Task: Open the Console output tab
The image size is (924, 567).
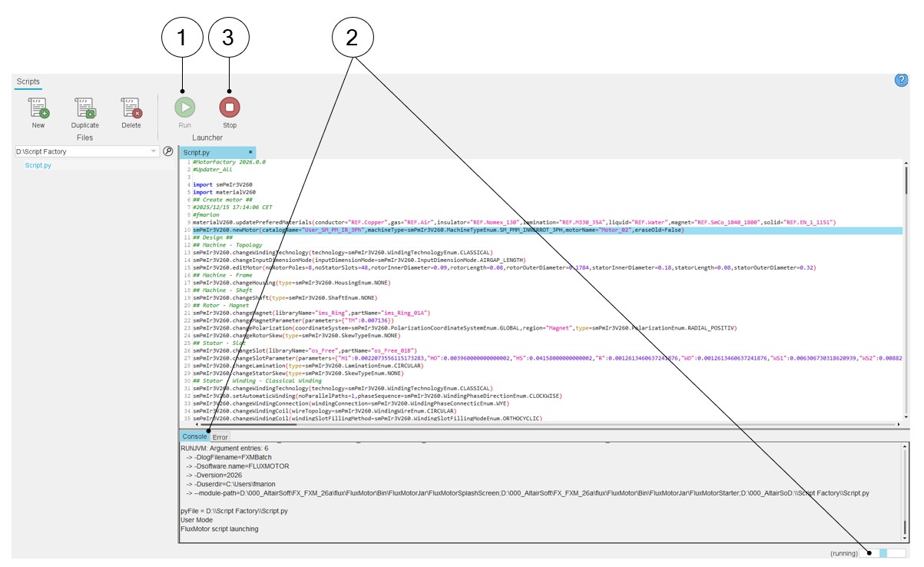Action: pyautogui.click(x=194, y=436)
